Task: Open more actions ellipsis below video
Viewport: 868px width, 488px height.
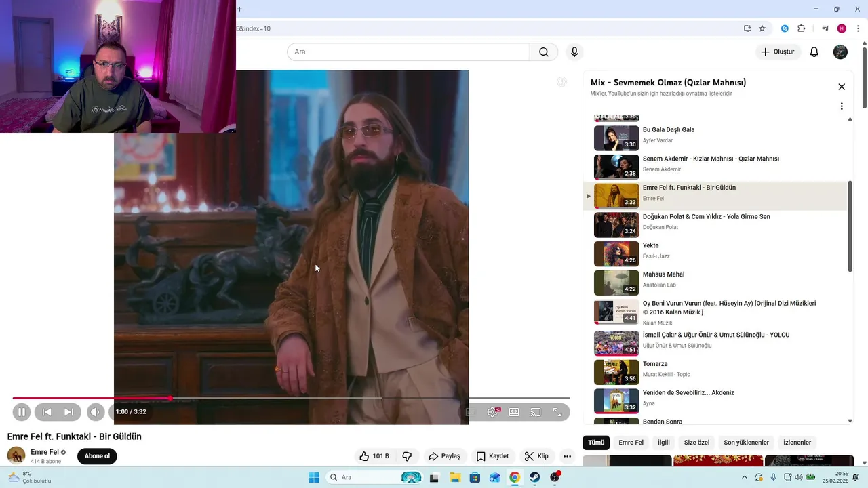Action: [568, 456]
